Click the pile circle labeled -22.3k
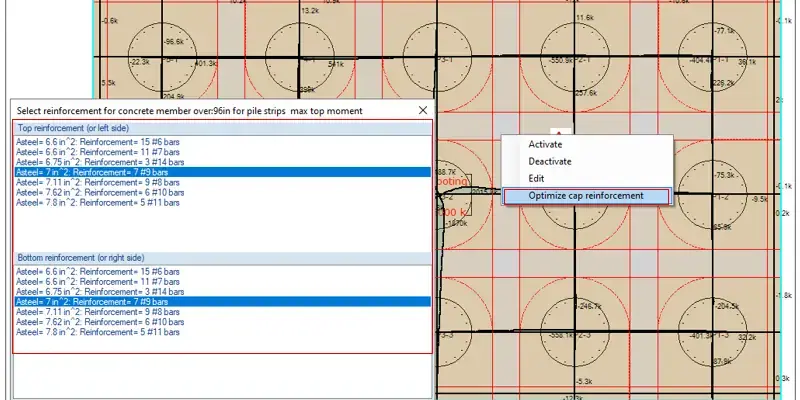Image resolution: width=800 pixels, height=400 pixels. (x=162, y=58)
